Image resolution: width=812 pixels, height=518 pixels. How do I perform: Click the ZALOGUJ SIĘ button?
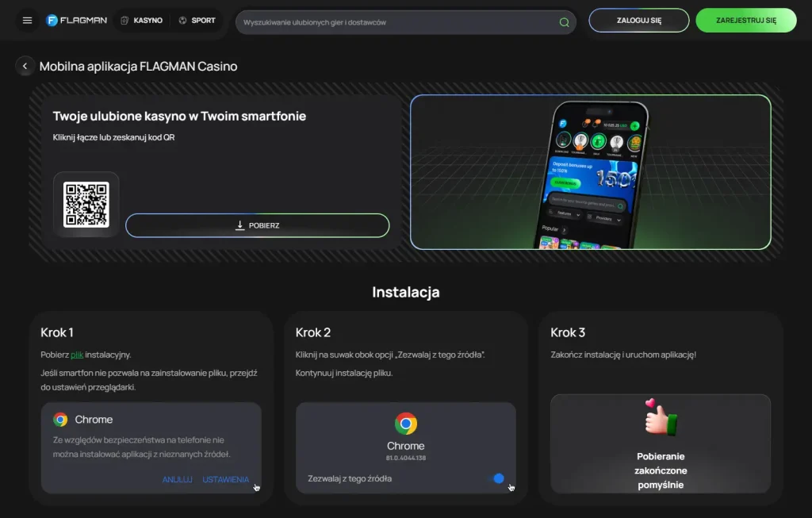(x=639, y=21)
